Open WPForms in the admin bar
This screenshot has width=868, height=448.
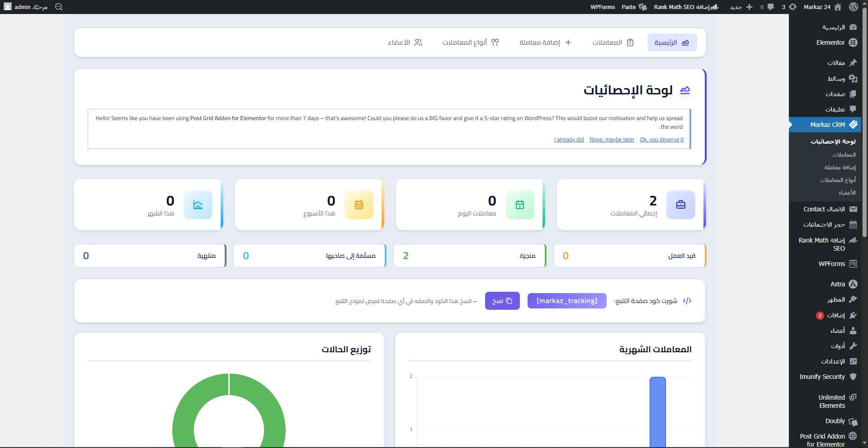click(603, 7)
